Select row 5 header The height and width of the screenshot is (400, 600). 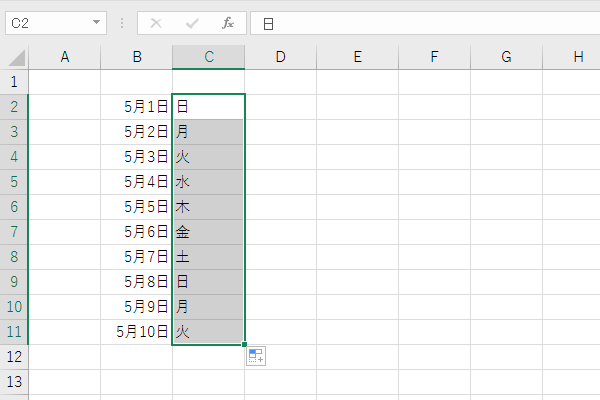(x=14, y=182)
